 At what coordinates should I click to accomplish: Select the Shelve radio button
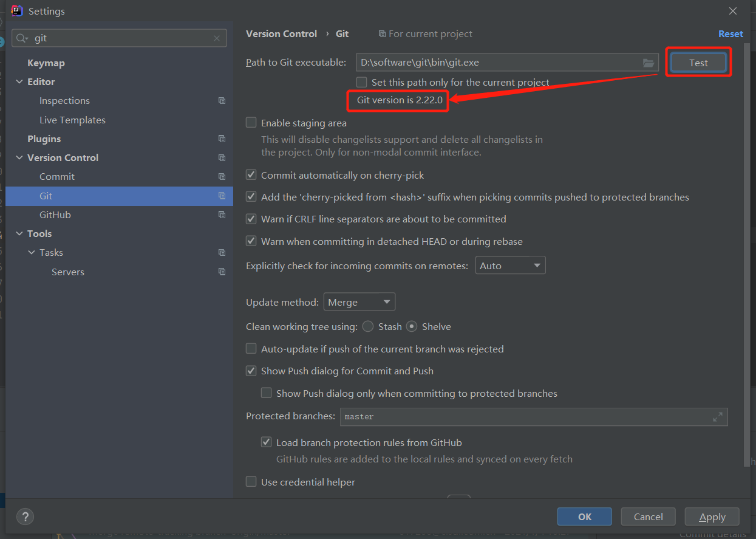(412, 326)
